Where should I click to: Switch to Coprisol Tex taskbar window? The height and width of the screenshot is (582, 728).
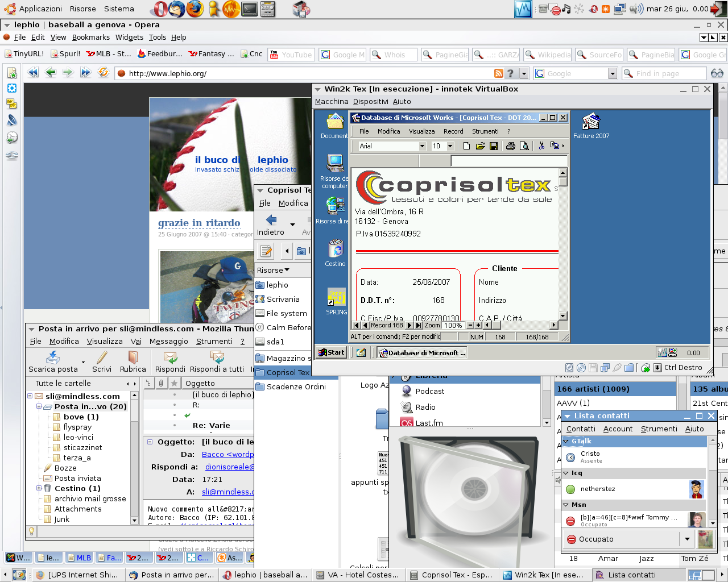452,575
